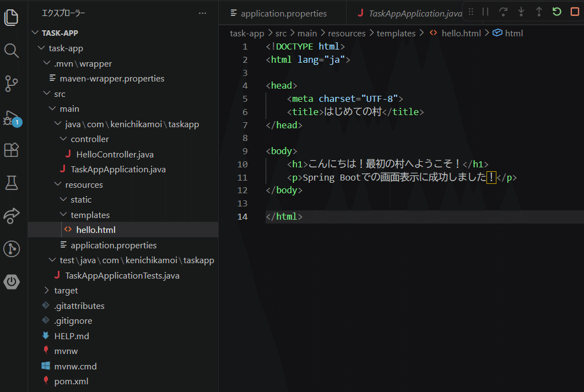Viewport: 584px width, 392px height.
Task: Click templates in the breadcrumb bar
Action: pos(396,33)
